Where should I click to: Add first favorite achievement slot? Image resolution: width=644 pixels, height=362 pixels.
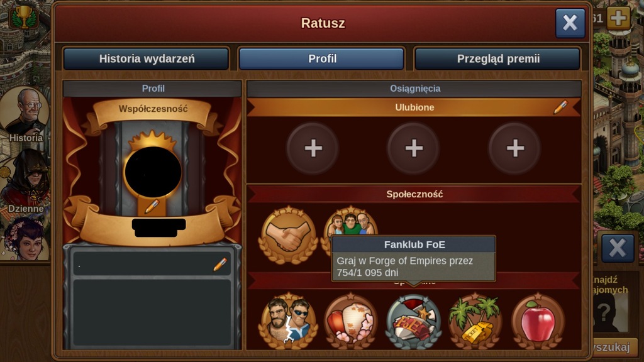(x=313, y=148)
